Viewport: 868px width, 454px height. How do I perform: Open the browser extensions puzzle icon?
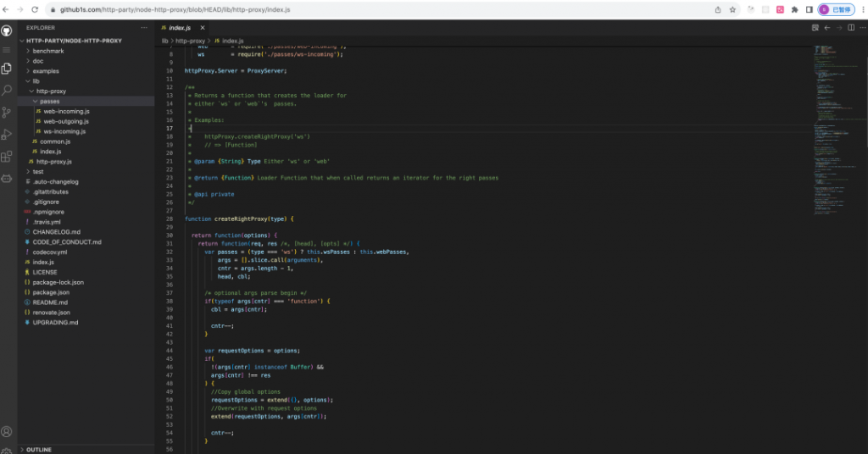795,9
